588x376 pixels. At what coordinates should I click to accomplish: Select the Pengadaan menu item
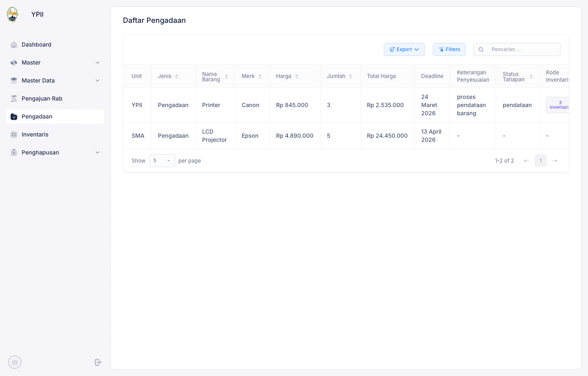(55, 116)
